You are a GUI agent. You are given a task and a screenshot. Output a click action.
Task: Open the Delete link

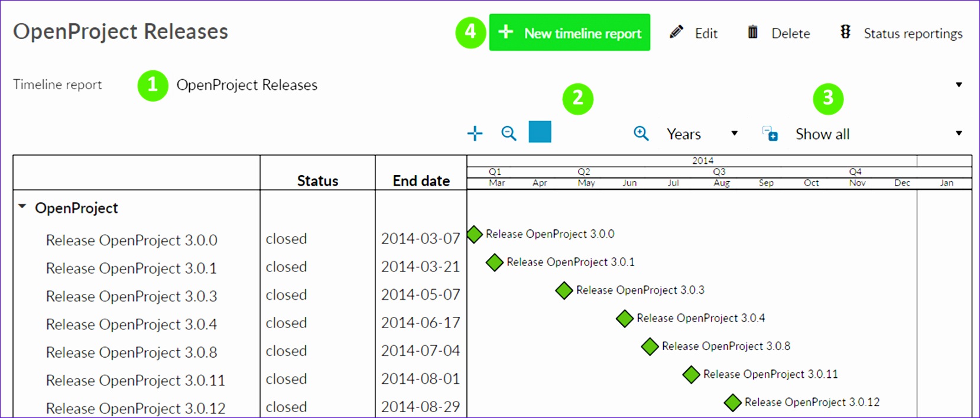tap(790, 33)
